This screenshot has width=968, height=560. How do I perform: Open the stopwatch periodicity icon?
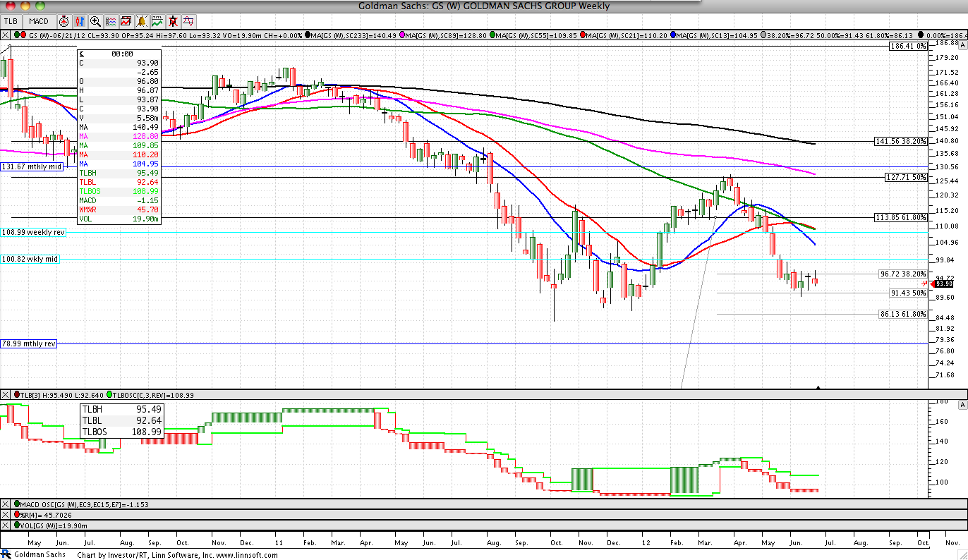pyautogui.click(x=63, y=21)
